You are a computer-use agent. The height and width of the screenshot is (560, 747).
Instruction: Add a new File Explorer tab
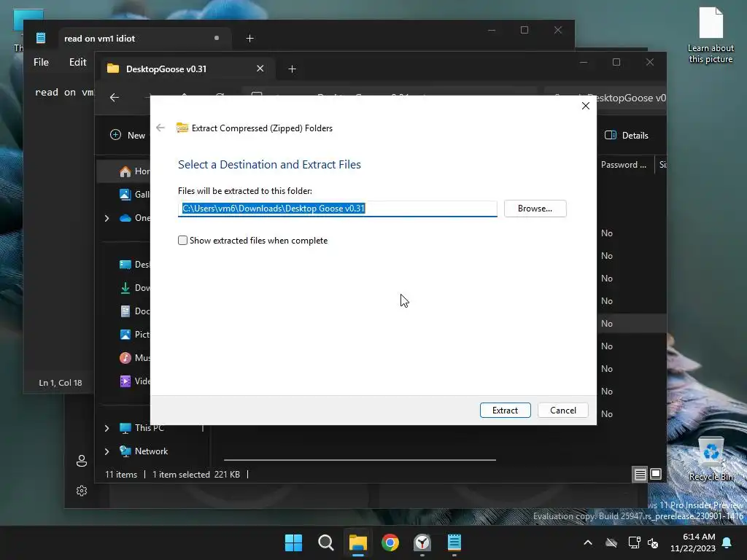(x=292, y=69)
